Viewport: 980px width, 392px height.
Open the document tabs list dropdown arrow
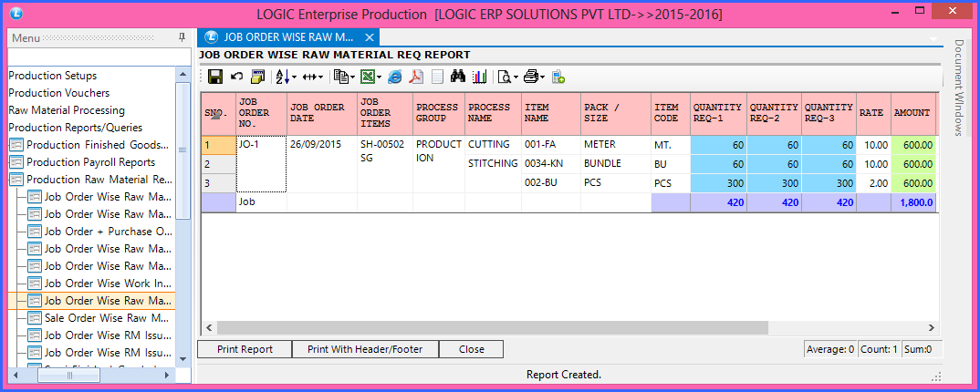[x=933, y=38]
